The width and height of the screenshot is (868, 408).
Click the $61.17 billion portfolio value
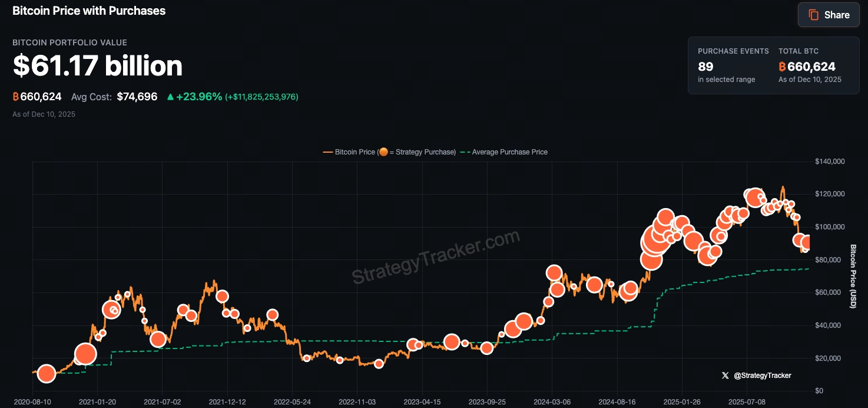(98, 65)
